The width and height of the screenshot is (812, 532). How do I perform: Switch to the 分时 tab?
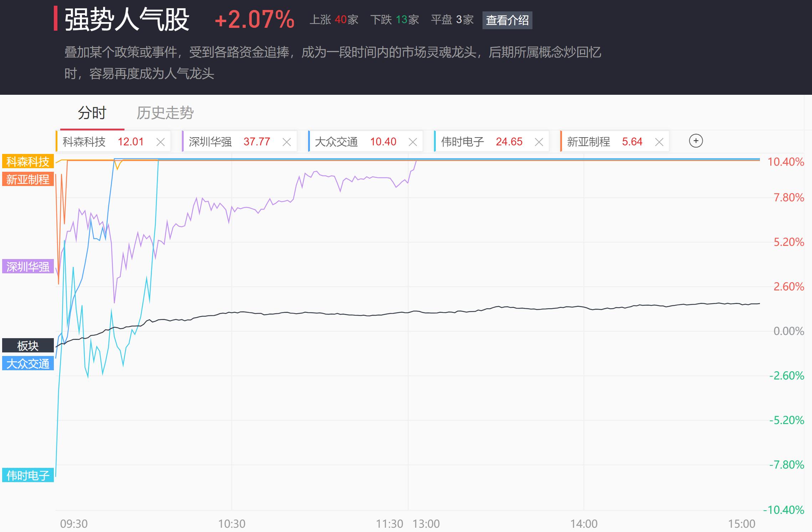92,113
